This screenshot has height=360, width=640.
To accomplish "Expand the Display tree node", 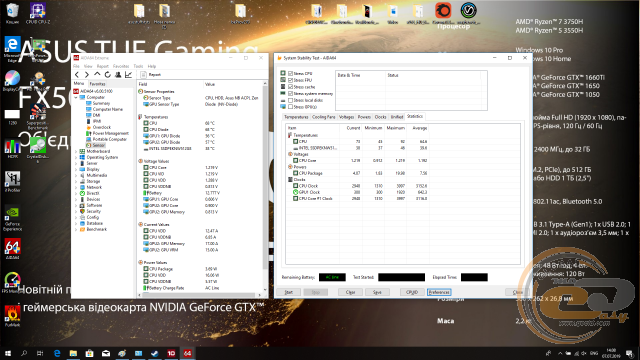I will [x=76, y=169].
